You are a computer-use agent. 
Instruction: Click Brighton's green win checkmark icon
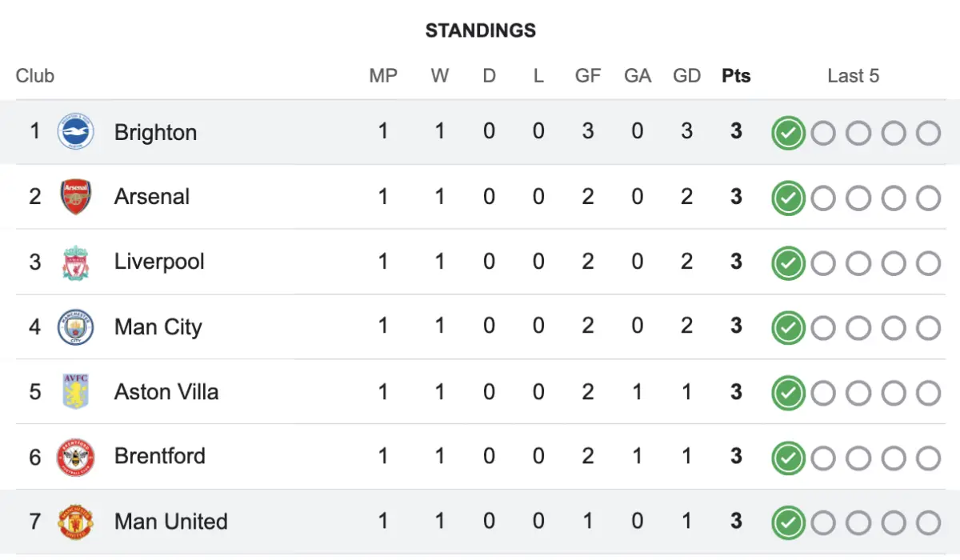pos(788,133)
